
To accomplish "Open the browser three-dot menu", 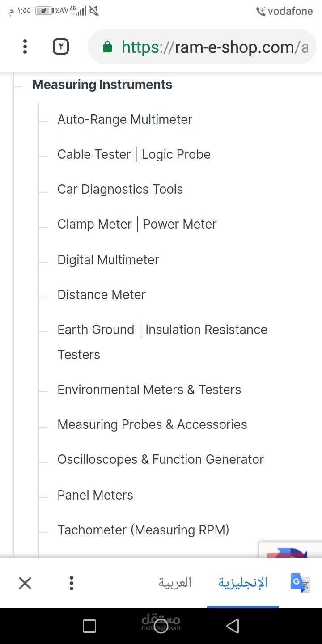I will 25,47.
